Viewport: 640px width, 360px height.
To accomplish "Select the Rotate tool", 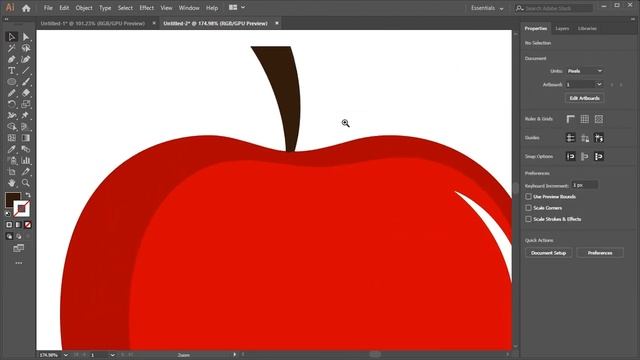I will (12, 104).
